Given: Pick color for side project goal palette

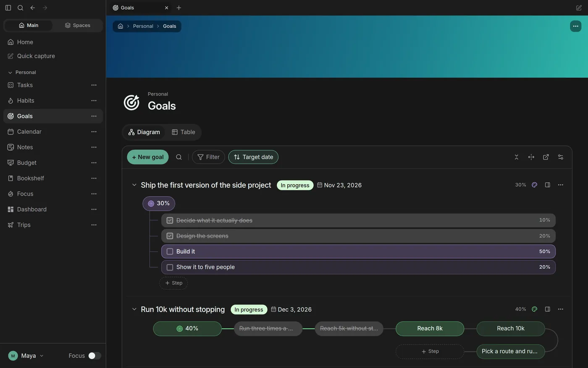Looking at the screenshot, I should [534, 185].
